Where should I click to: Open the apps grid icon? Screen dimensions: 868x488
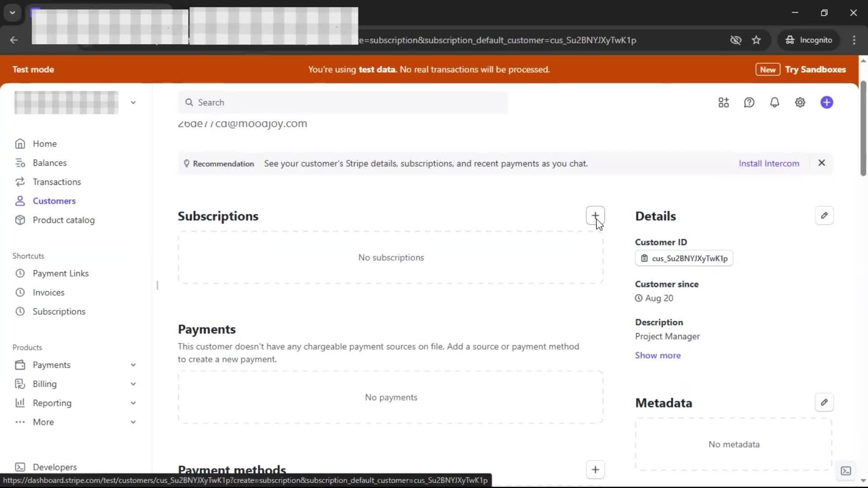(723, 103)
